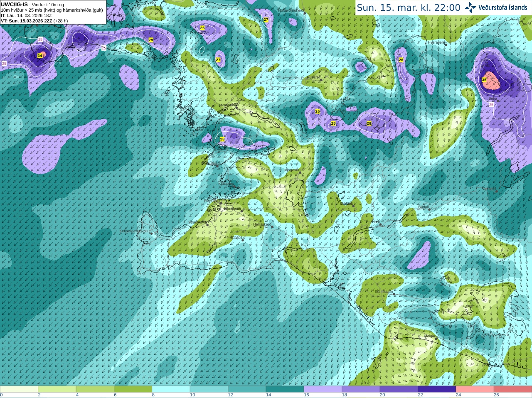Select the Holtavörðuheiði station label
Viewport: 532px width, 398px height.
coord(291,10)
